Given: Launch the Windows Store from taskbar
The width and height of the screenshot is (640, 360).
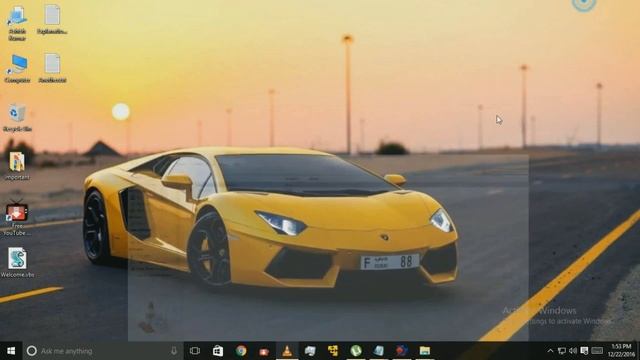Looking at the screenshot, I should click(218, 351).
